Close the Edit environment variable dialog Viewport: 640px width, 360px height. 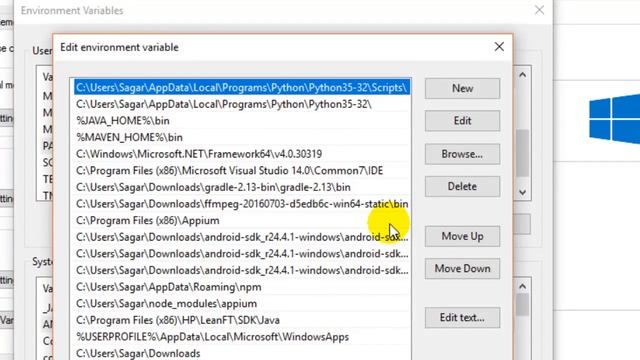pos(499,47)
